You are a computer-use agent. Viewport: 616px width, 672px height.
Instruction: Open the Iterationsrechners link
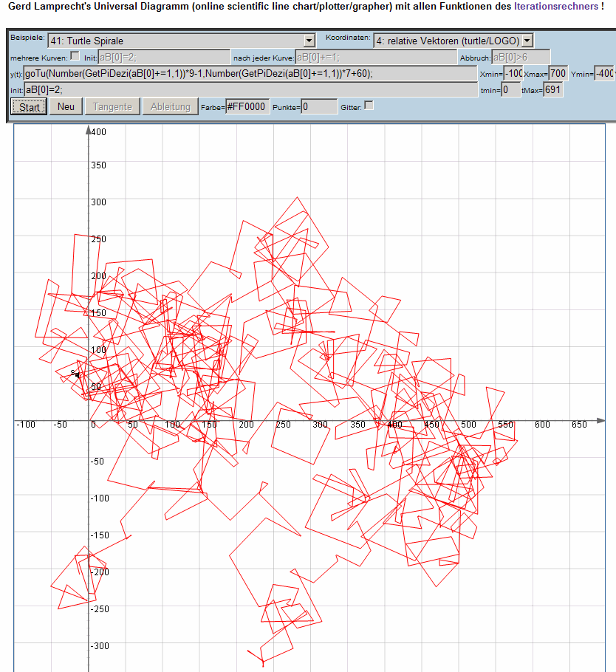(x=556, y=7)
